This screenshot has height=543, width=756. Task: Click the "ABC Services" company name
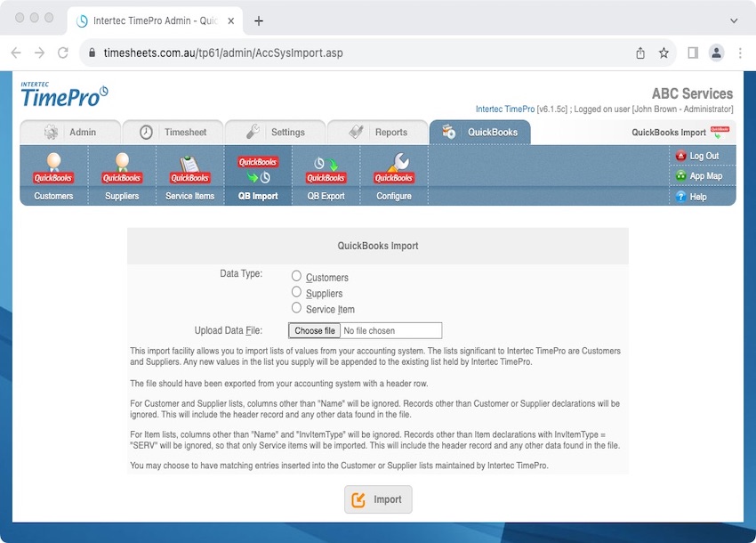(x=692, y=93)
